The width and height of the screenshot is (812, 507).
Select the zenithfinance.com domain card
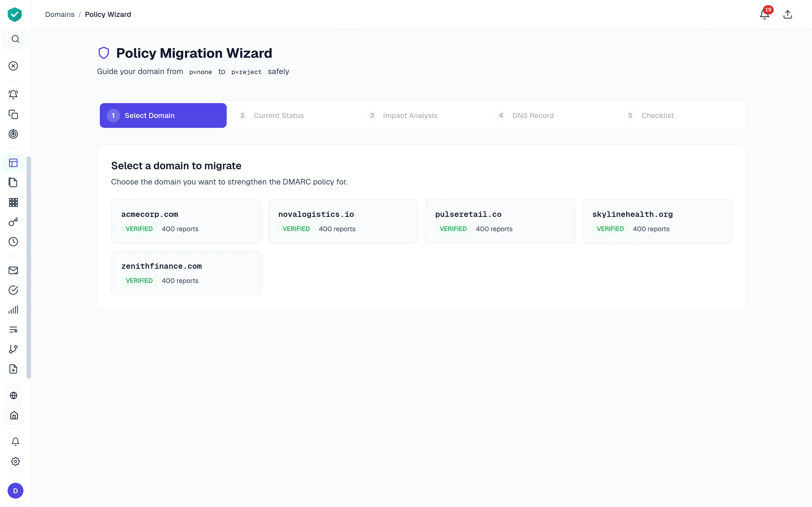pyautogui.click(x=186, y=273)
